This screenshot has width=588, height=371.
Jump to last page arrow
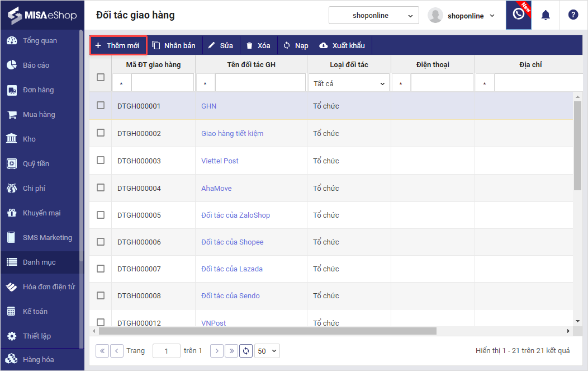click(231, 351)
